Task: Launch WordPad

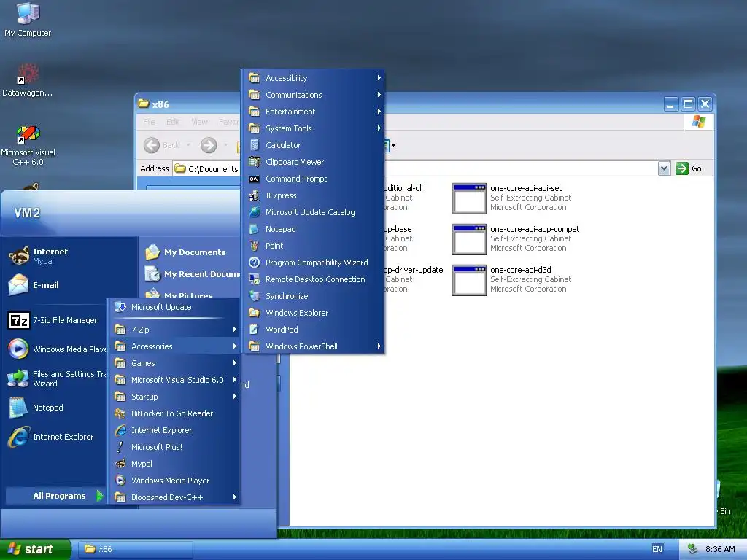Action: click(x=313, y=330)
